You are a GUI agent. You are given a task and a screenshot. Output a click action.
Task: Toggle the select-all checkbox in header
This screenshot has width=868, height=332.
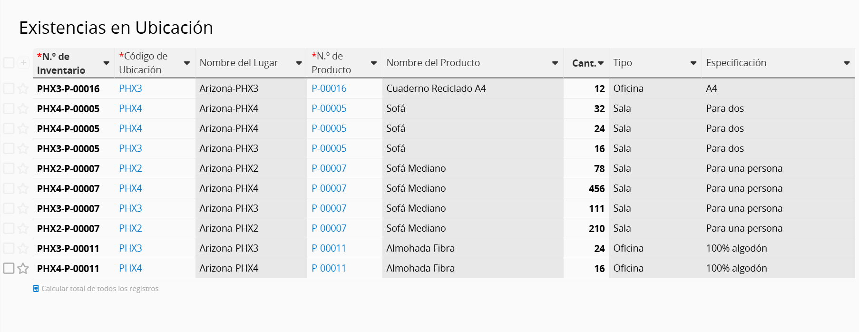[9, 63]
